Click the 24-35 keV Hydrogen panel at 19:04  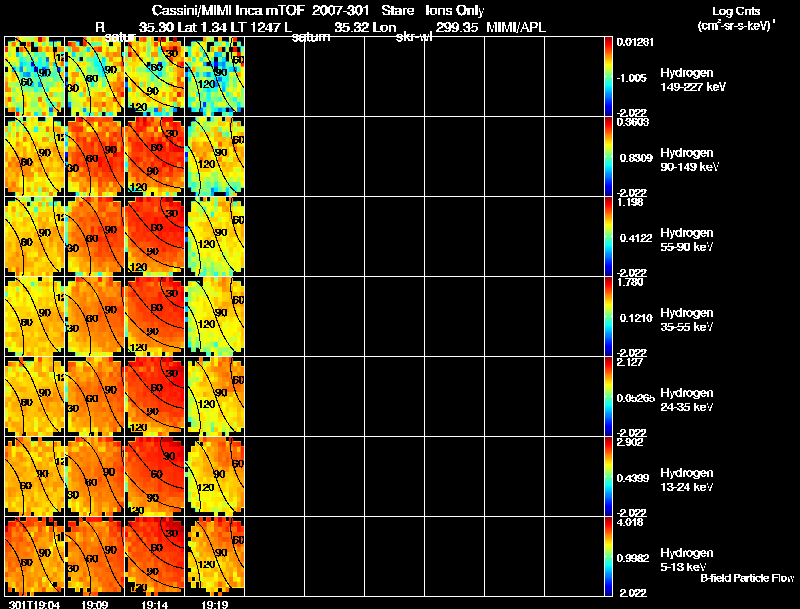[x=35, y=397]
